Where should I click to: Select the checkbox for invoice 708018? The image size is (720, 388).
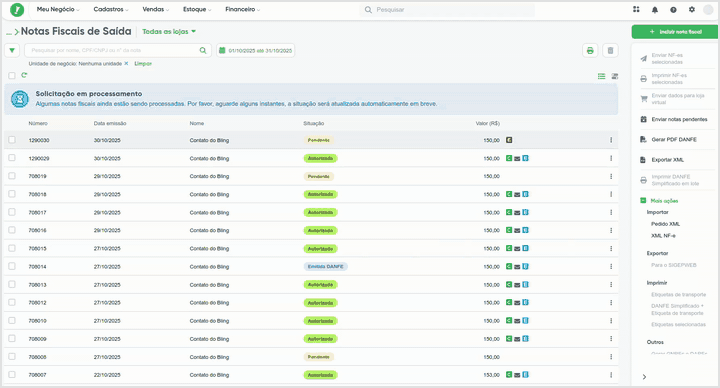[12, 194]
